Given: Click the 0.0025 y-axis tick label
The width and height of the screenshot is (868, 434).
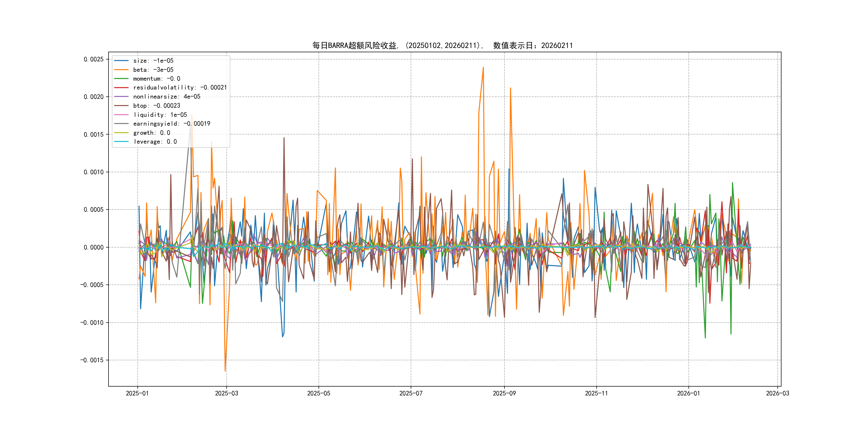Looking at the screenshot, I should 93,59.
